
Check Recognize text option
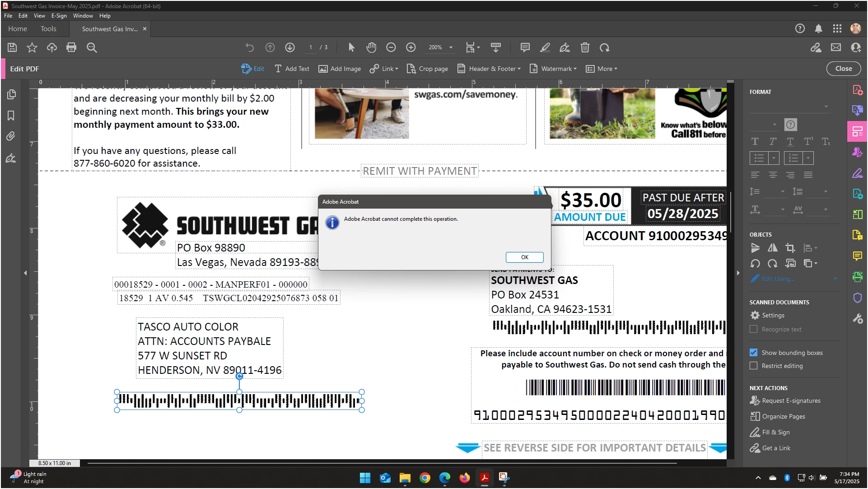pyautogui.click(x=753, y=329)
